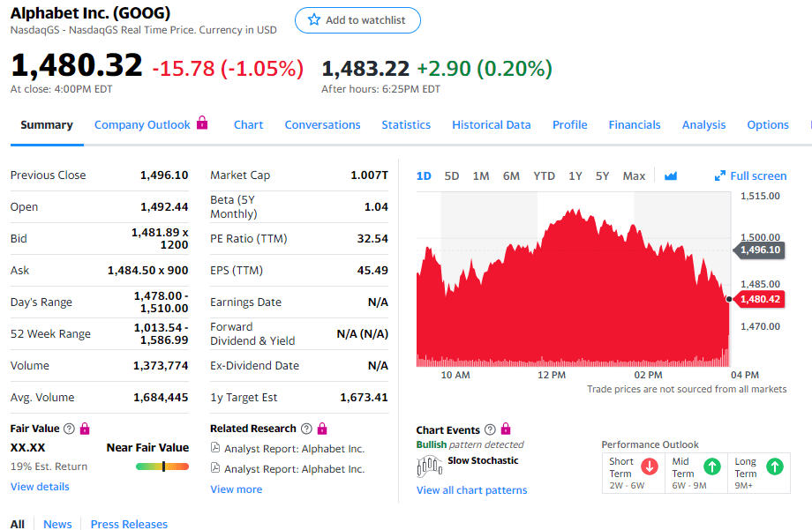The width and height of the screenshot is (812, 530).
Task: Click the Chart Events premium lock icon
Action: (506, 429)
